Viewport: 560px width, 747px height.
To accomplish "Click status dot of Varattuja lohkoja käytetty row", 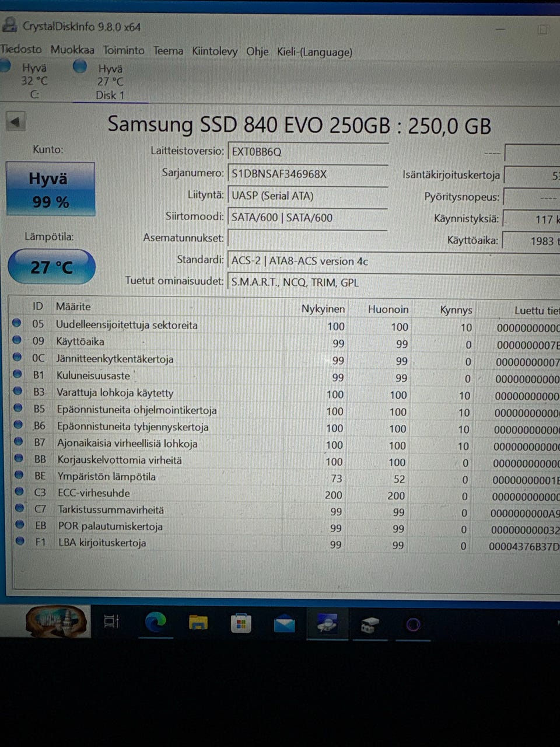I will click(x=17, y=390).
